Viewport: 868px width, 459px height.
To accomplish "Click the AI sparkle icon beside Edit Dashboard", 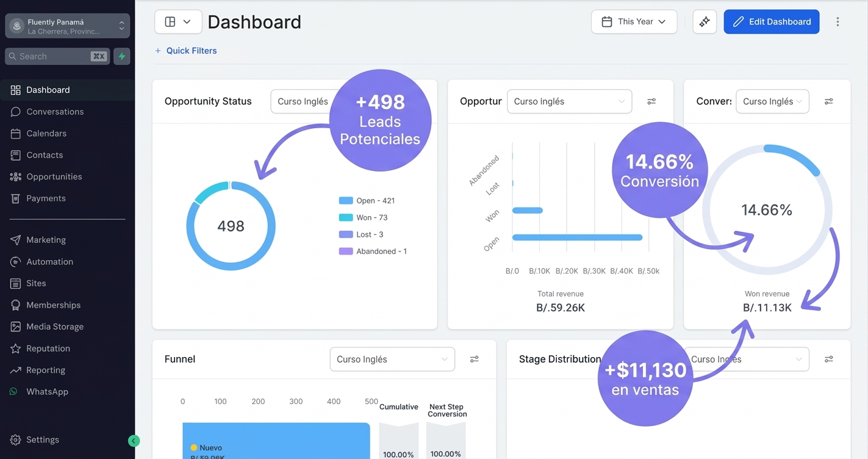I will point(705,22).
